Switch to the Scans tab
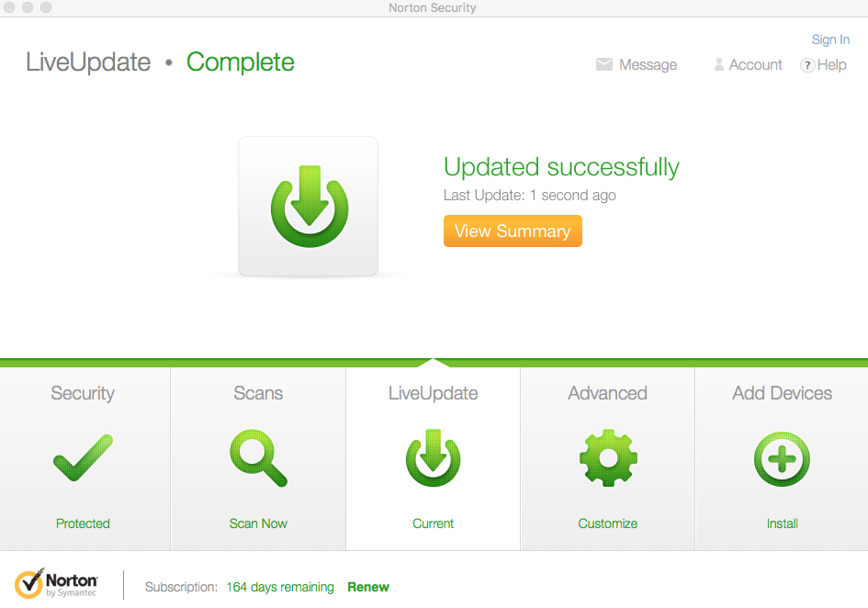The height and width of the screenshot is (608, 868). 258,393
